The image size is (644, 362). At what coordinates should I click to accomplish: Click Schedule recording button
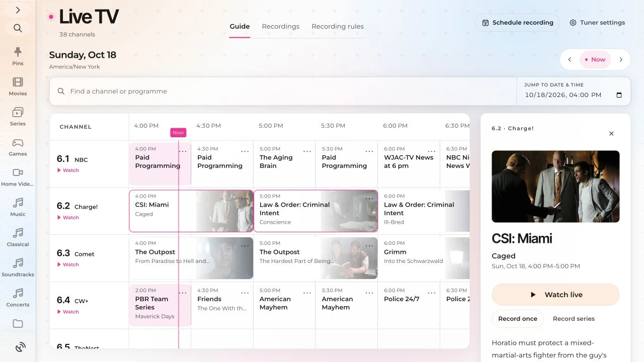point(517,23)
